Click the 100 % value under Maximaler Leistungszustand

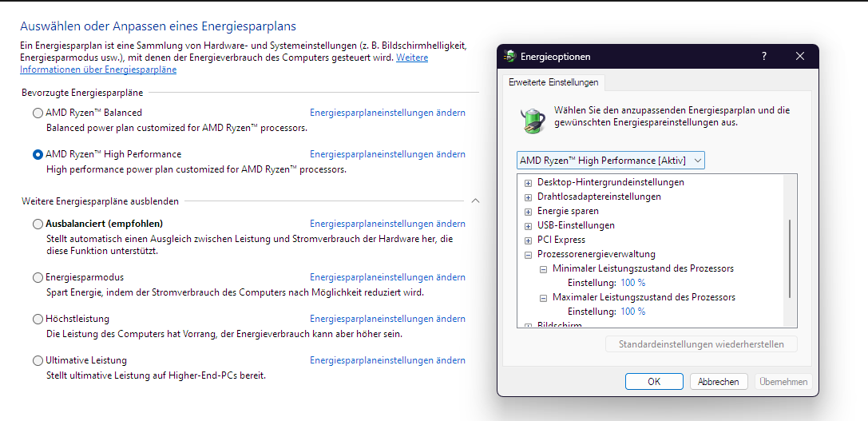click(x=632, y=312)
